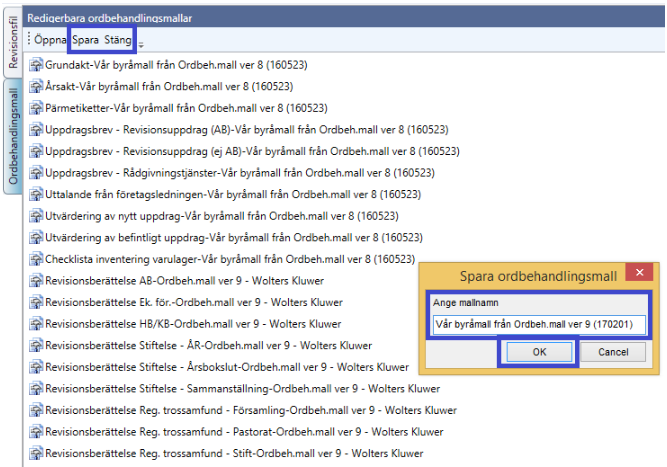Screen dimensions: 667x467
Task: Click the icon for Revisionsberättelse AB
Action: tap(36, 281)
